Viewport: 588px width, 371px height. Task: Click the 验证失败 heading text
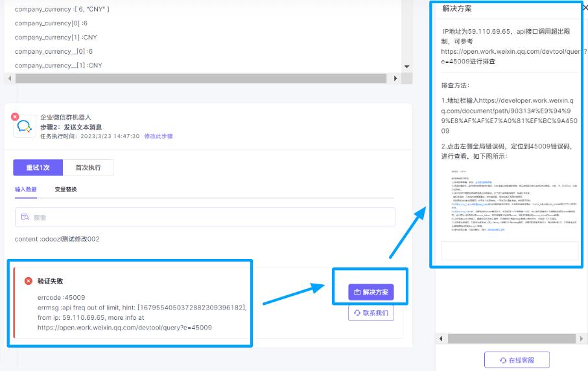click(x=51, y=281)
